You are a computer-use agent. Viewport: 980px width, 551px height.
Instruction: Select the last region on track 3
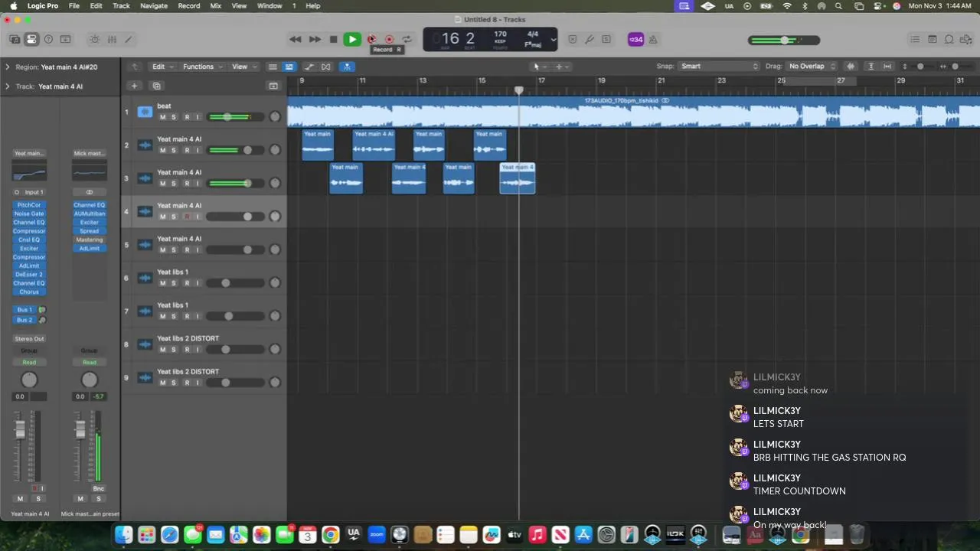(518, 178)
